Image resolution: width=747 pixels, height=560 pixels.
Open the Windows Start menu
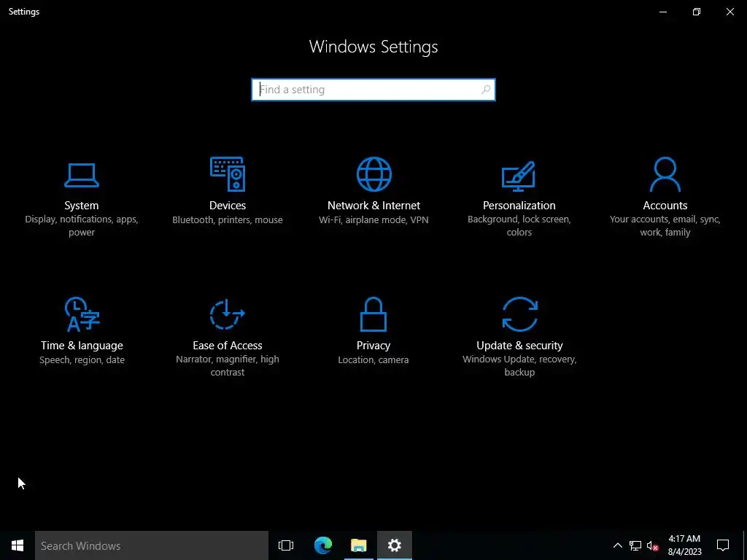[x=18, y=545]
